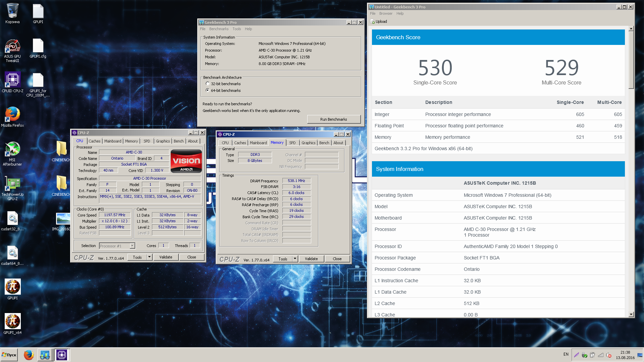Launch GPUPI application icon on the desktop
The image size is (644, 362).
tap(12, 289)
